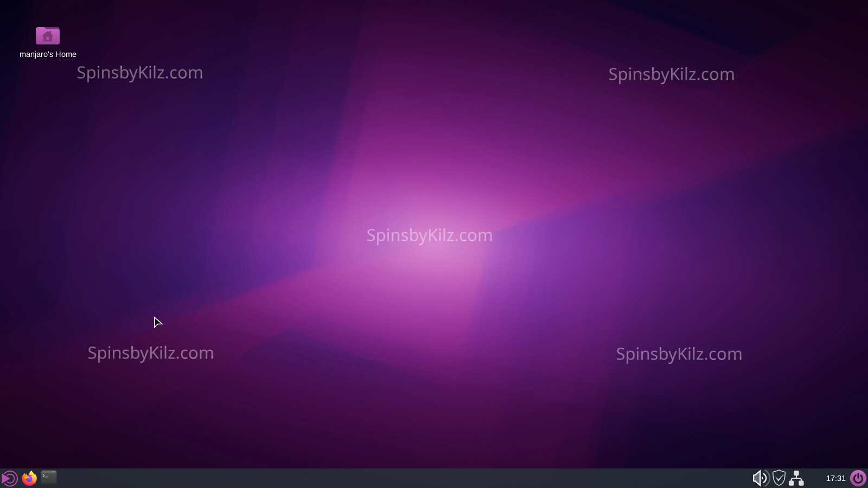Screen dimensions: 868x488
Task: Open the wired network tray icon
Action: 796,478
